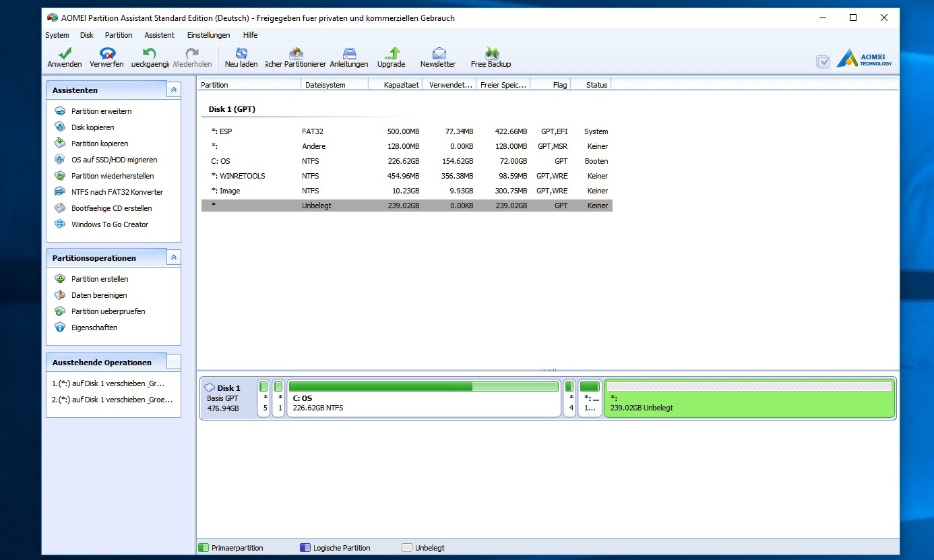This screenshot has height=560, width=934.
Task: Open Eigenschaften in Partitionsoperationen
Action: tap(94, 328)
